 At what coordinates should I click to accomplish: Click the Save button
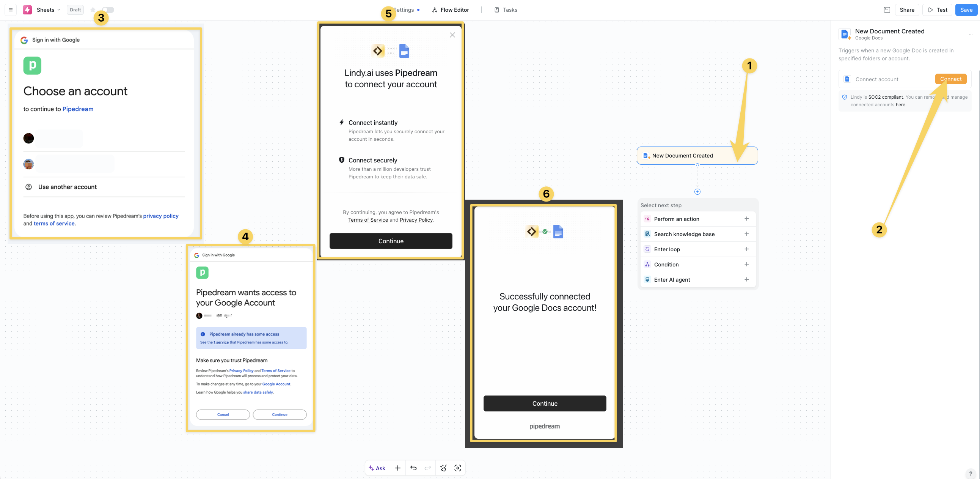point(966,10)
